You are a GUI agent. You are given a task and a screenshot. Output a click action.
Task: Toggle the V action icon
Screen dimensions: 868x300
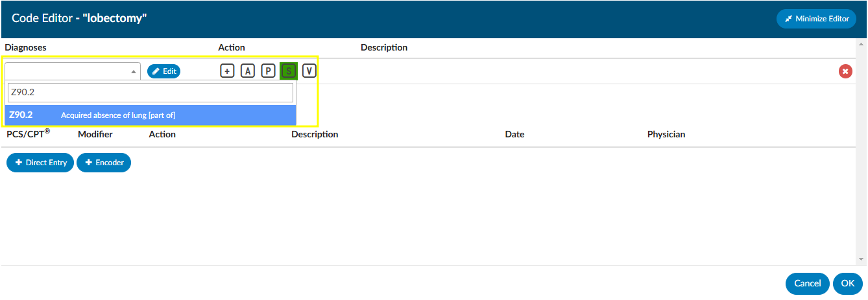coord(309,71)
